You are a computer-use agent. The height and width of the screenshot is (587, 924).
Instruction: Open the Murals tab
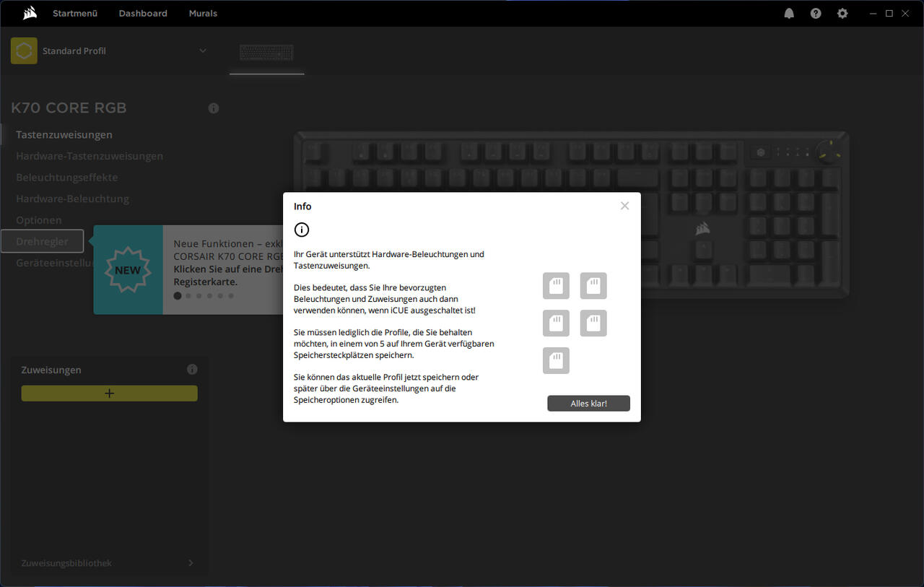[x=203, y=13]
